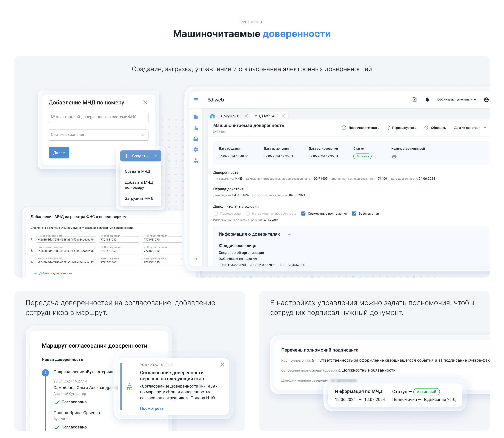
Task: Click row 1 Номер доверенности field
Action: 66,239
